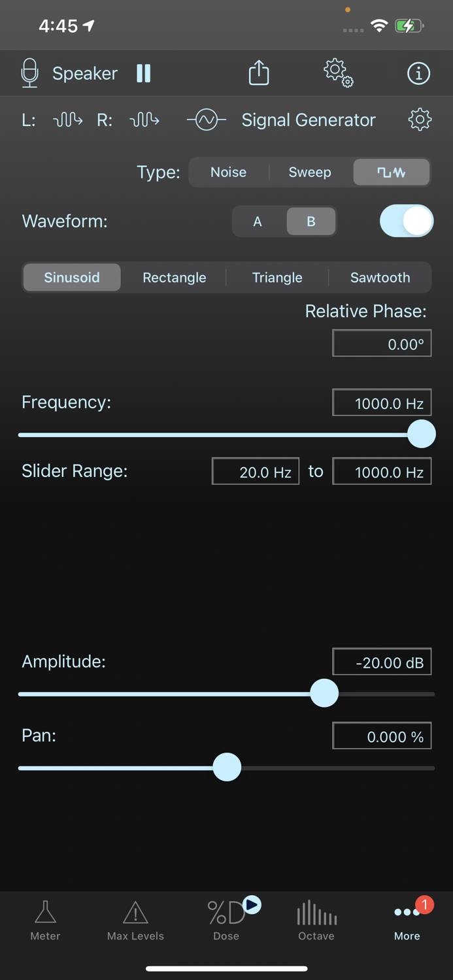Open the Signal Generator settings gear

[x=420, y=120]
